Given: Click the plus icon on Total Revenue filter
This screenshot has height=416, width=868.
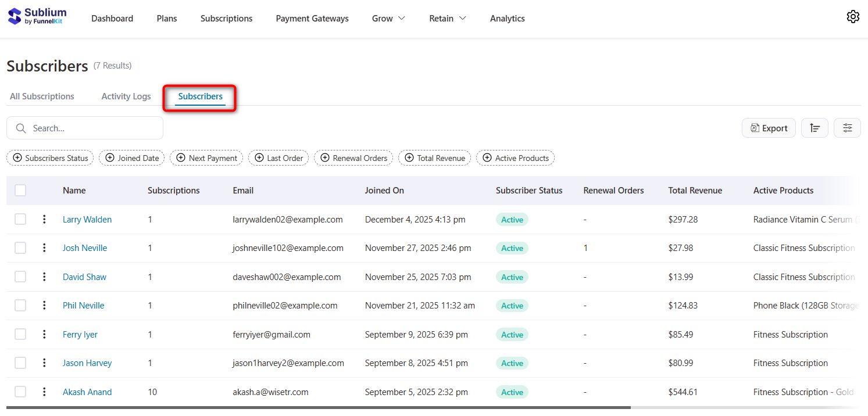Looking at the screenshot, I should [x=410, y=157].
